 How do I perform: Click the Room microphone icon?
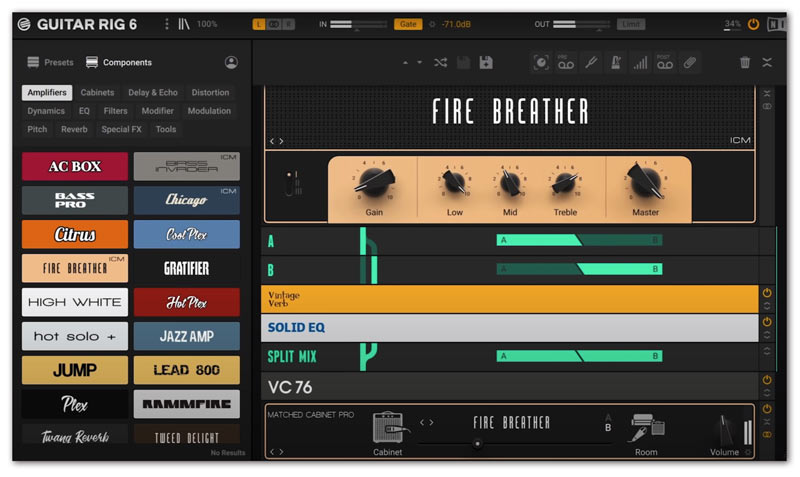pyautogui.click(x=647, y=428)
